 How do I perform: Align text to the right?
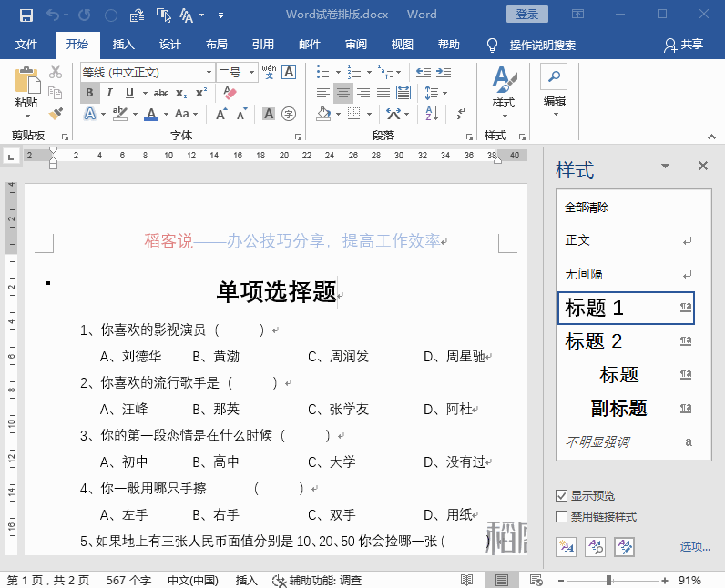pos(363,93)
